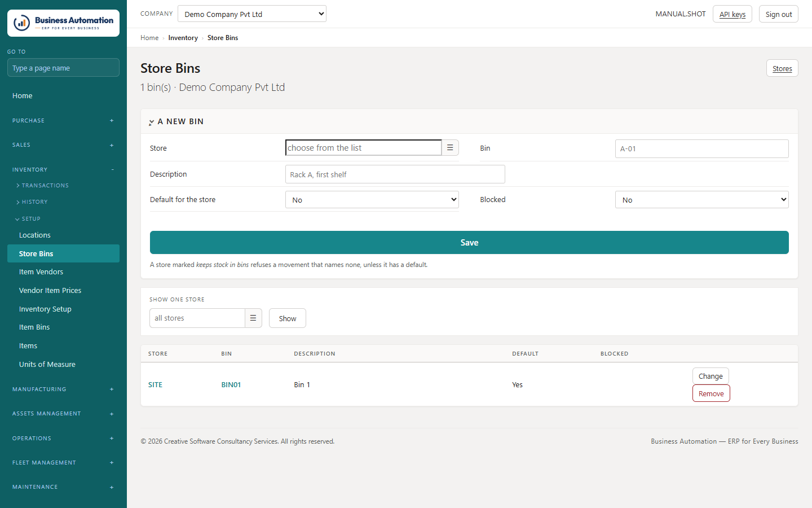Focus the Bin name input field

pyautogui.click(x=702, y=149)
